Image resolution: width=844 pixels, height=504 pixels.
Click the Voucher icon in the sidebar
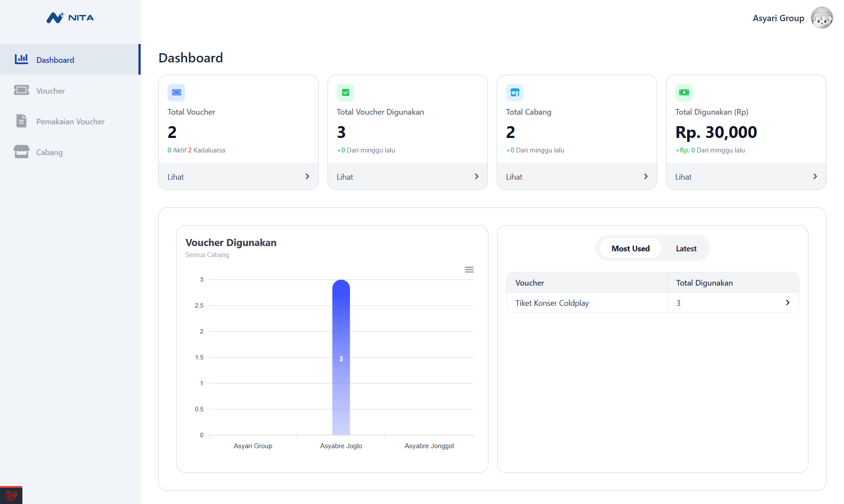click(x=22, y=90)
